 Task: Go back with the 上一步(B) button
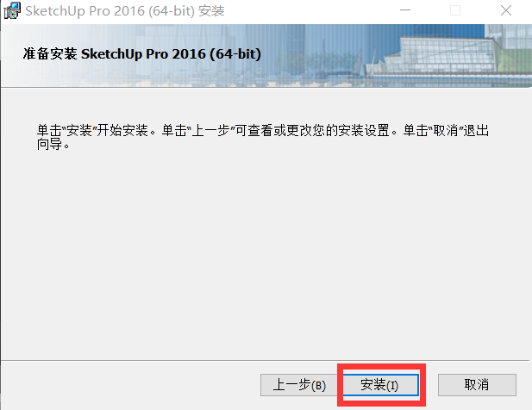click(299, 385)
